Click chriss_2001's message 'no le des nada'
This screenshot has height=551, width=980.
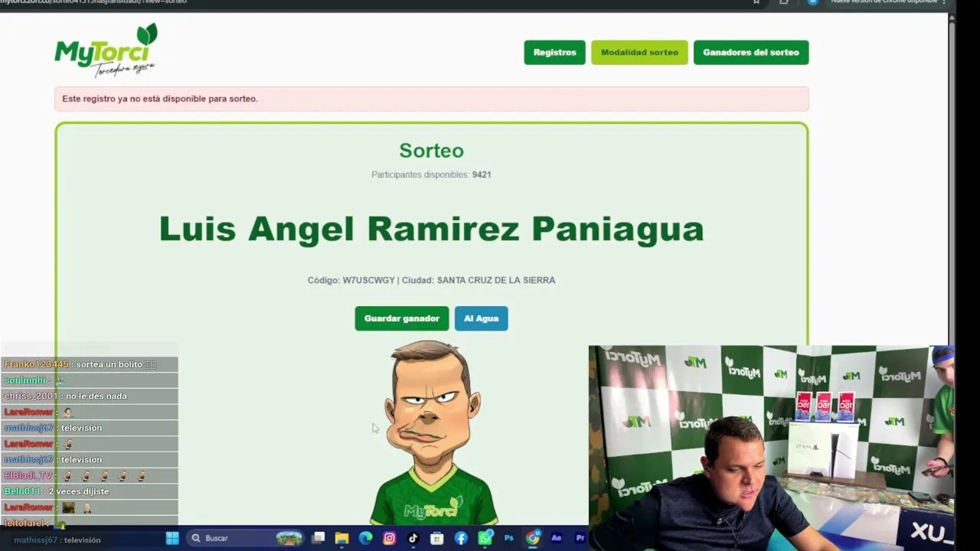(x=90, y=396)
